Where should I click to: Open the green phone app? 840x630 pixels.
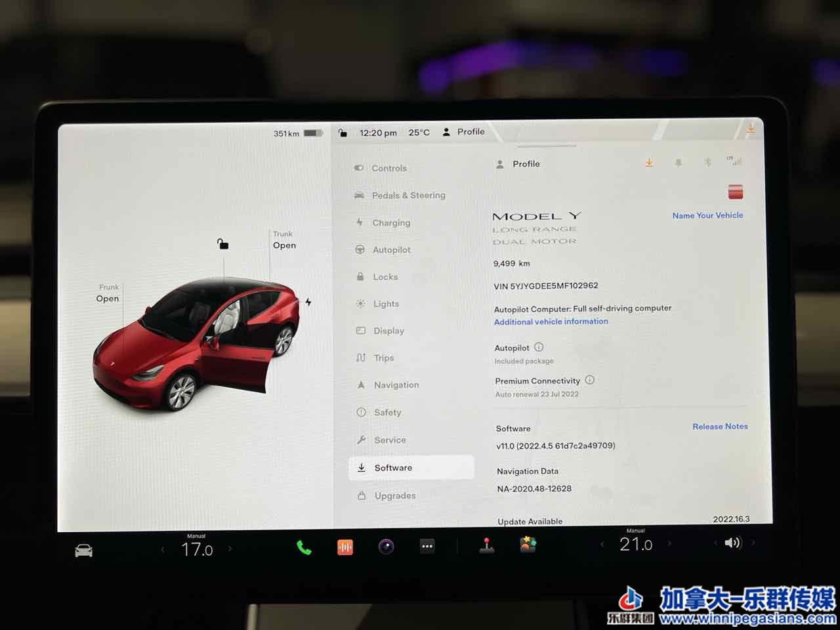[304, 547]
